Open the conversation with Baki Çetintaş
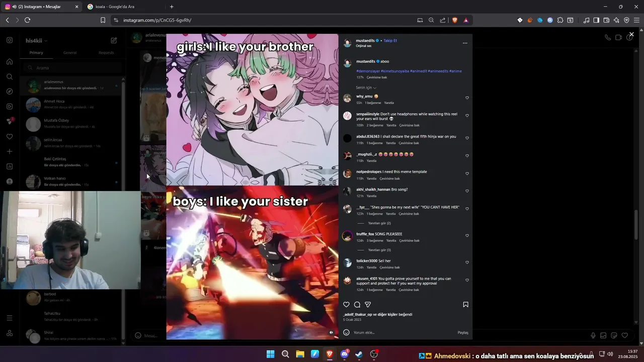The width and height of the screenshot is (644, 362). 72,162
